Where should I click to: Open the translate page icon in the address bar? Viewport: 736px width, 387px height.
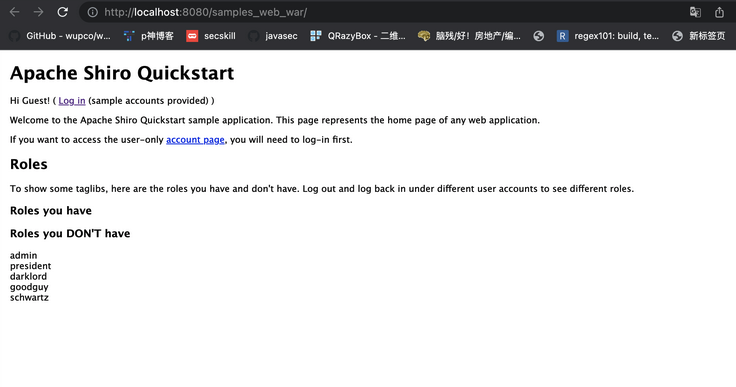(695, 12)
